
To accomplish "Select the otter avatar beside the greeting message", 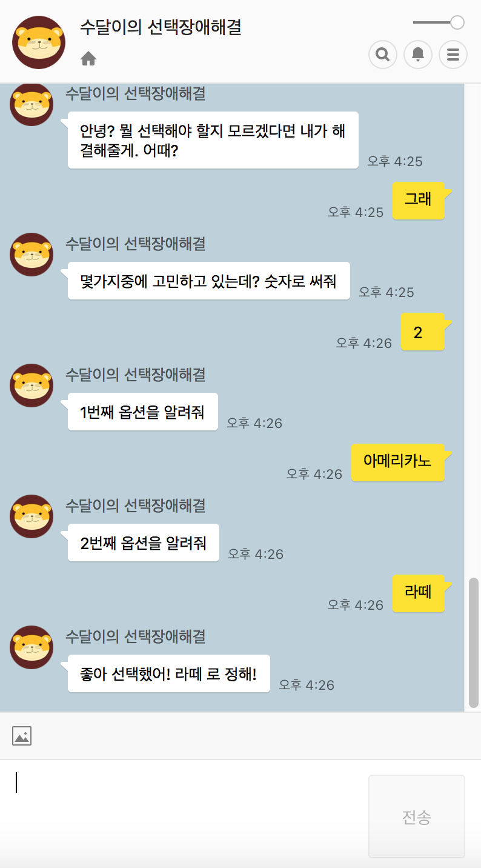I will pos(32,104).
